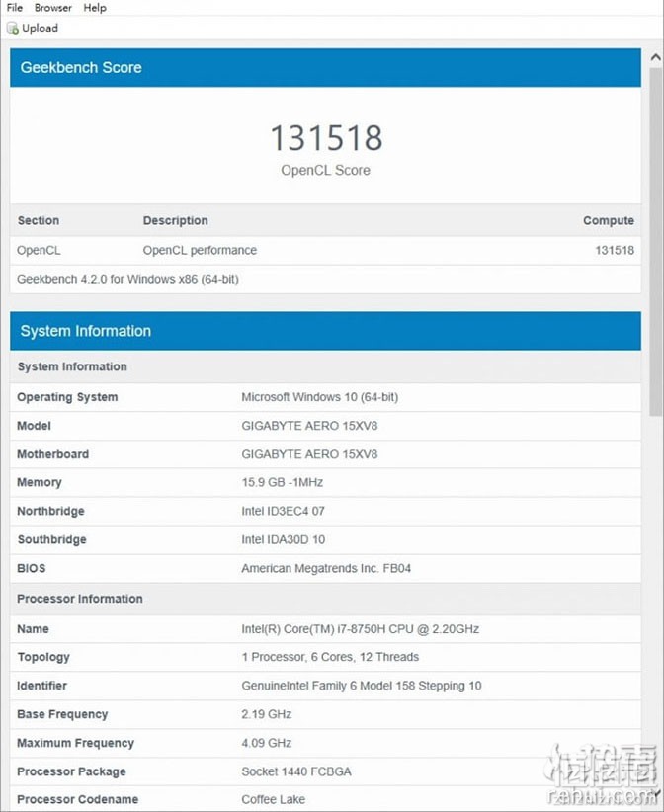The width and height of the screenshot is (664, 812).
Task: Click the Description column header
Action: pos(175,220)
